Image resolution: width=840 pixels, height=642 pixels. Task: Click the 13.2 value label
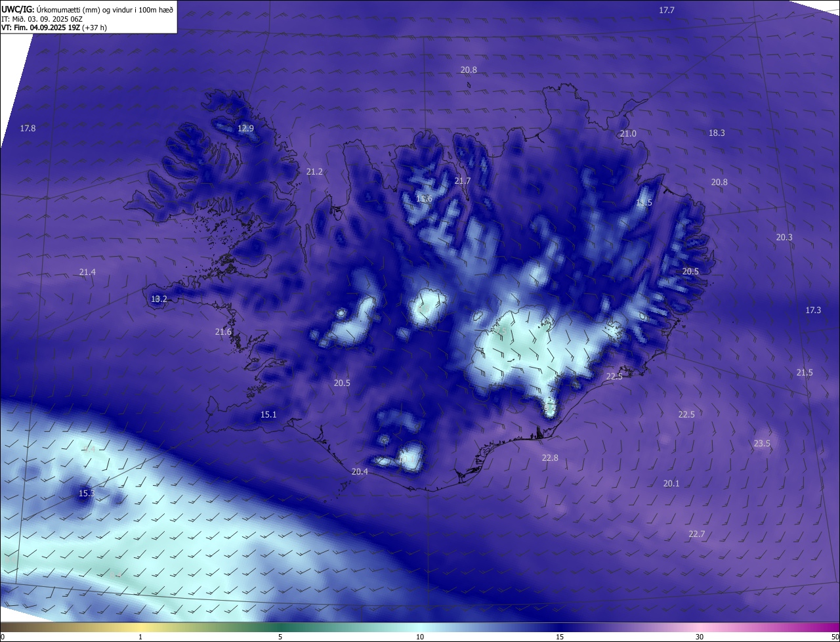159,299
